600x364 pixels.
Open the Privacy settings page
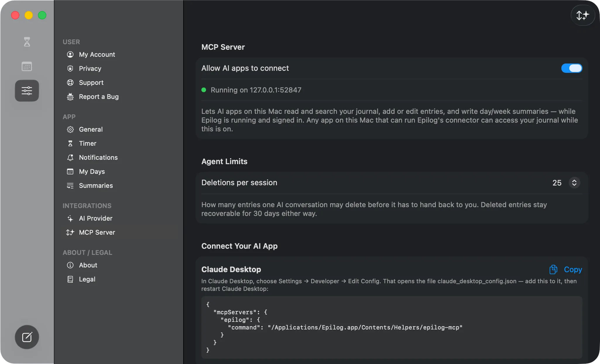click(90, 68)
